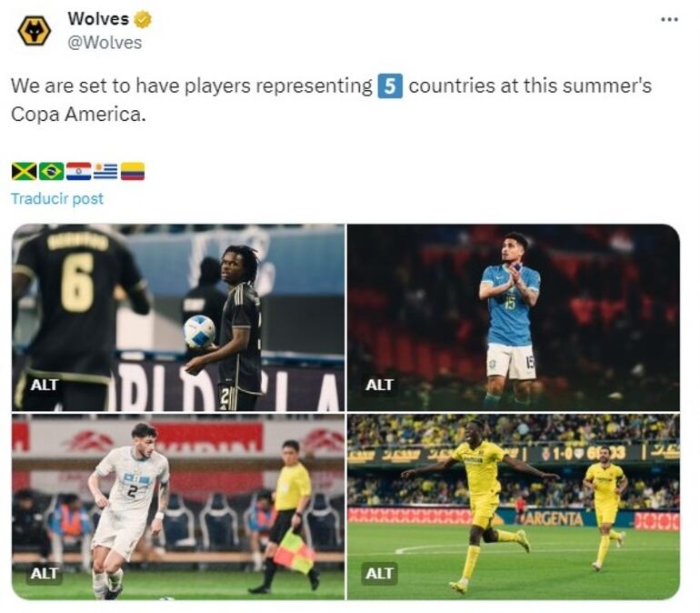Show ALT text on Uruguay photo
Screen dimensions: 700x613
(44, 573)
